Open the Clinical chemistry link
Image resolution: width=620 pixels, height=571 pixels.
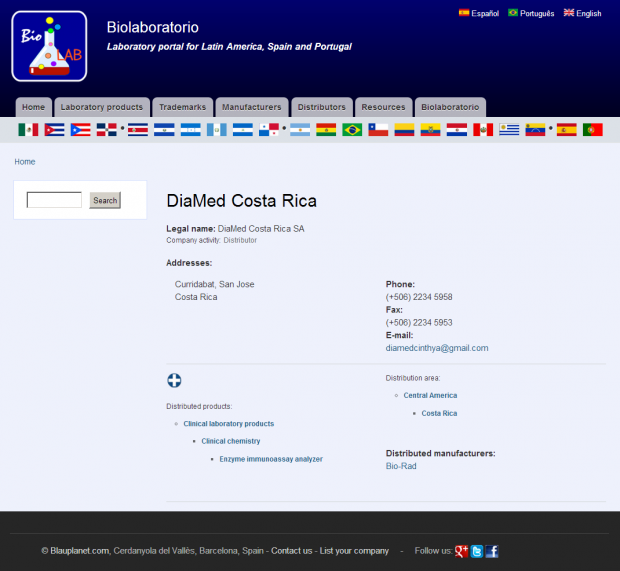(231, 441)
